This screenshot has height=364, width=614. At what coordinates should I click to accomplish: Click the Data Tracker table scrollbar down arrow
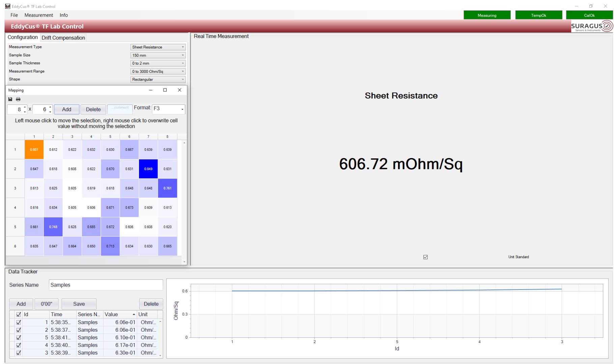click(x=160, y=356)
